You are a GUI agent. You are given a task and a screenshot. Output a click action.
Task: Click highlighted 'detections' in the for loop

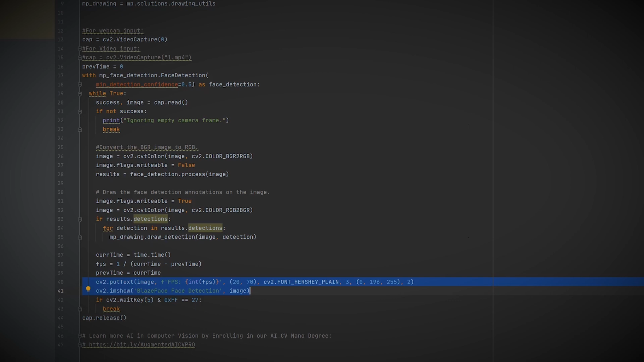pyautogui.click(x=205, y=228)
